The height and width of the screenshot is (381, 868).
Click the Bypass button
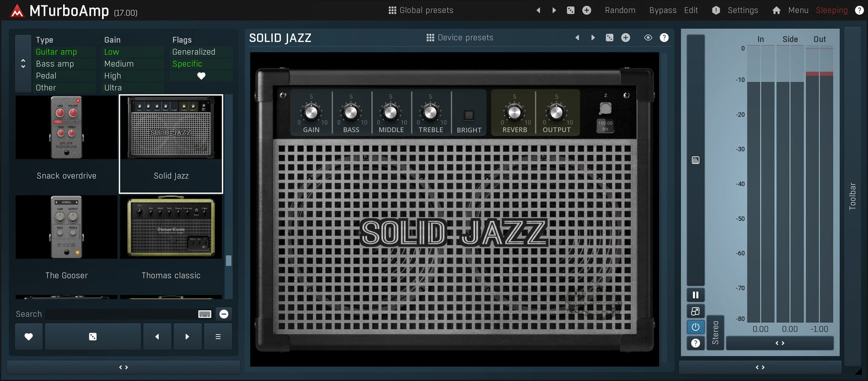662,10
